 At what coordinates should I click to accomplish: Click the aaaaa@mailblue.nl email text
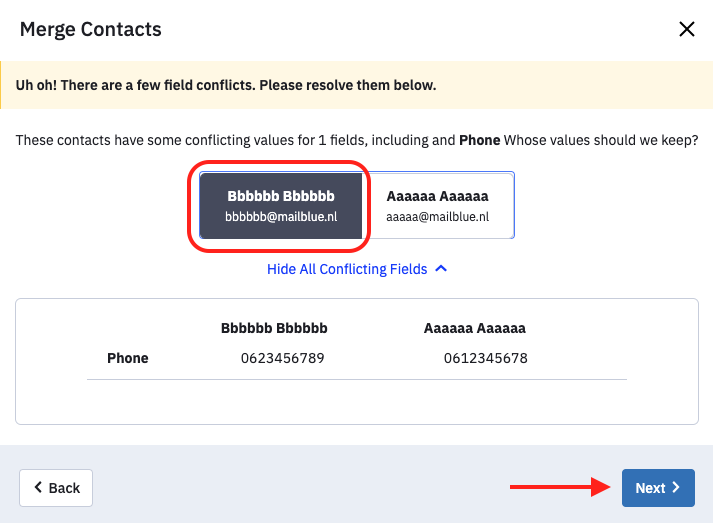pos(437,217)
